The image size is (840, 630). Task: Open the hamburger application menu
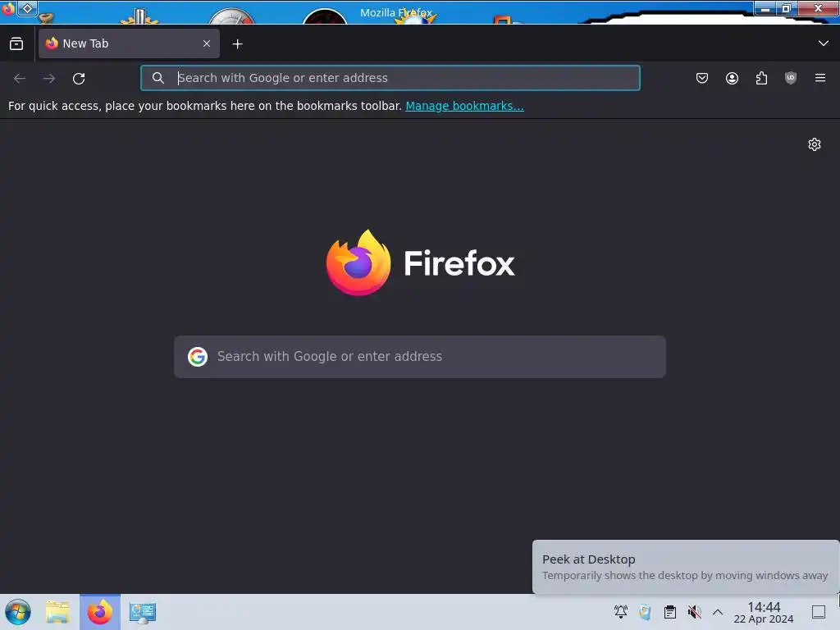(x=820, y=78)
